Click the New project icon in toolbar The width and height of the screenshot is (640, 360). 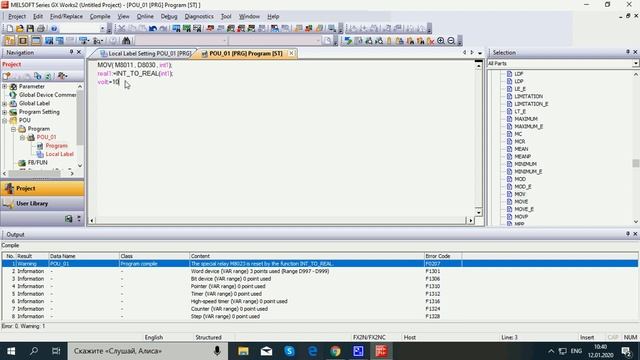coord(10,28)
